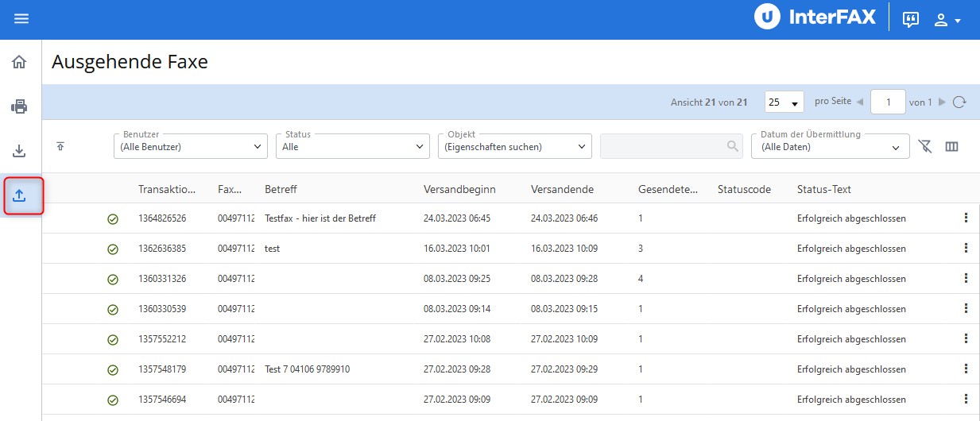Image resolution: width=980 pixels, height=421 pixels.
Task: Open row menu for transaction 1364826526
Action: click(966, 218)
